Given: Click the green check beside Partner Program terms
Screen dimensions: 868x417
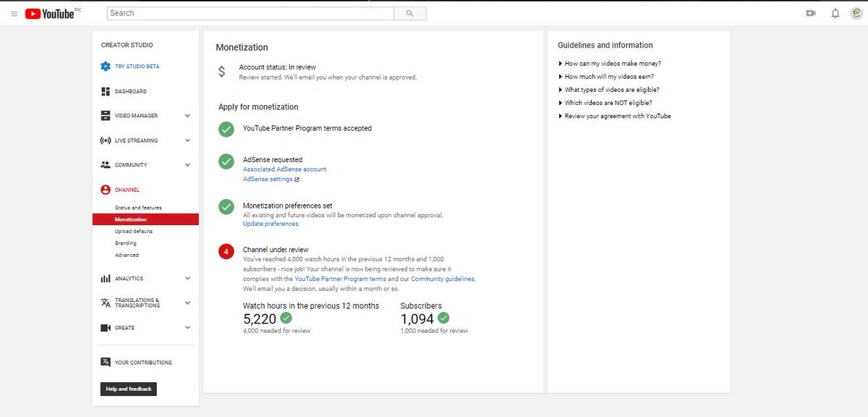Looking at the screenshot, I should (226, 129).
